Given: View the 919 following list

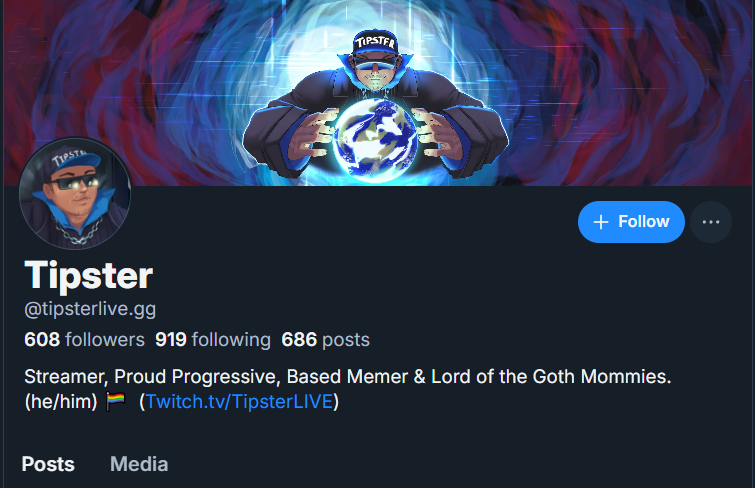Looking at the screenshot, I should [213, 340].
